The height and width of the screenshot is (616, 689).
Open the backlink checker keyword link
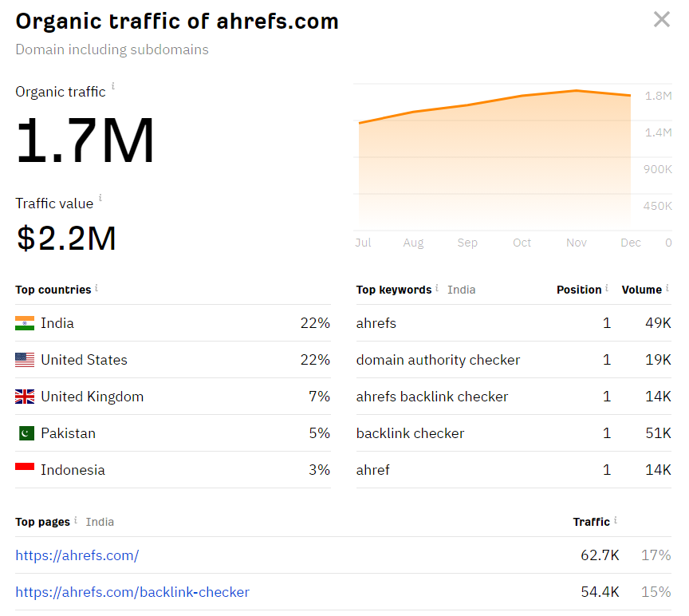point(410,433)
